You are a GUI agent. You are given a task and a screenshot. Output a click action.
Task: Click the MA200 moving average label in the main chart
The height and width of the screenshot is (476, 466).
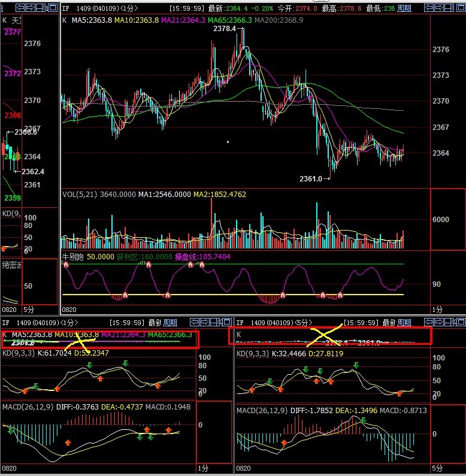tap(279, 20)
